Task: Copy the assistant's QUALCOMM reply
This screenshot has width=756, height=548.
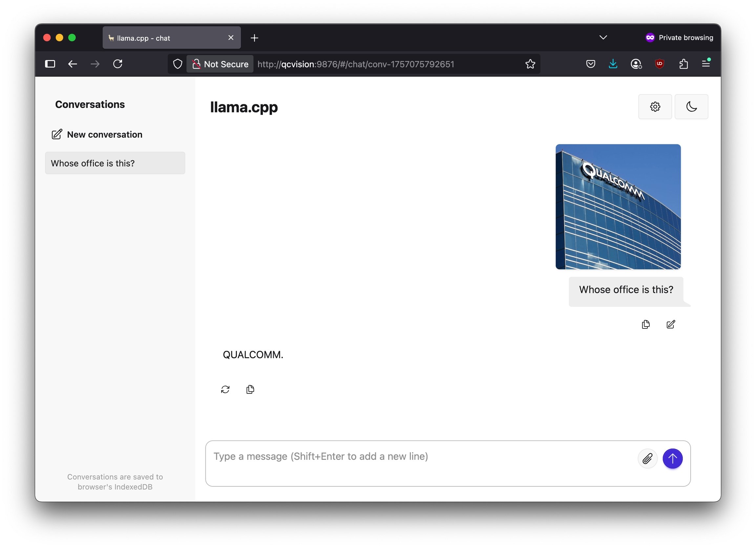Action: (x=250, y=389)
